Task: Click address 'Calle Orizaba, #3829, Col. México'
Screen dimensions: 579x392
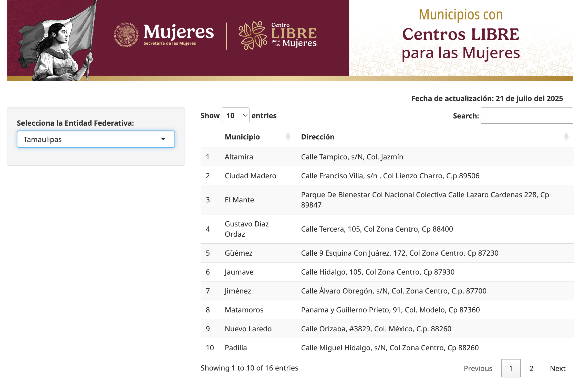Action: click(x=357, y=329)
